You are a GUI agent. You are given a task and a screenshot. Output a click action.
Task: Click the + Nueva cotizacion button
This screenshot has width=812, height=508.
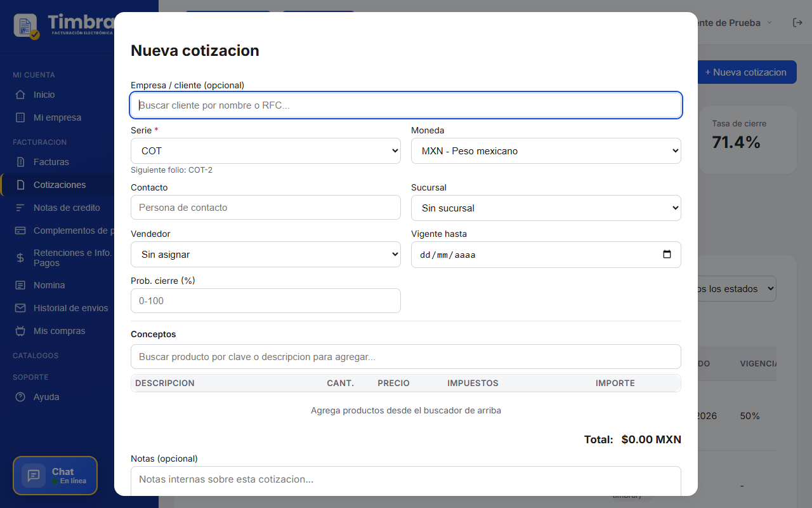point(747,72)
